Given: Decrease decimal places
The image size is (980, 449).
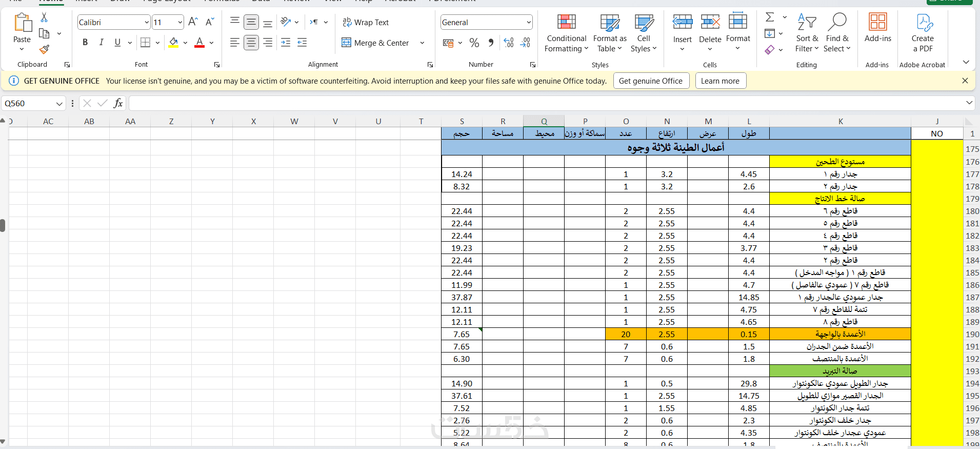Looking at the screenshot, I should 525,43.
